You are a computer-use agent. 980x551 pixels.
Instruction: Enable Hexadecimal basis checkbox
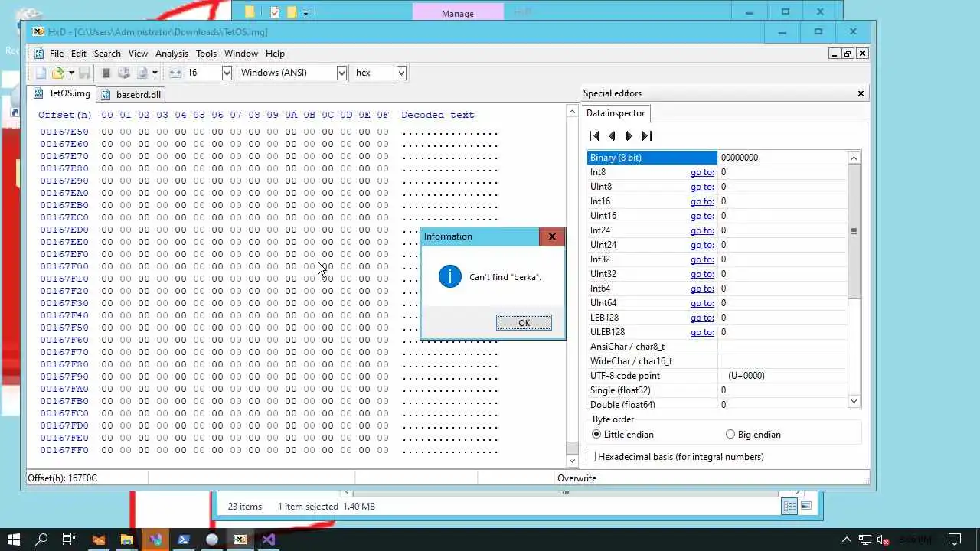591,456
